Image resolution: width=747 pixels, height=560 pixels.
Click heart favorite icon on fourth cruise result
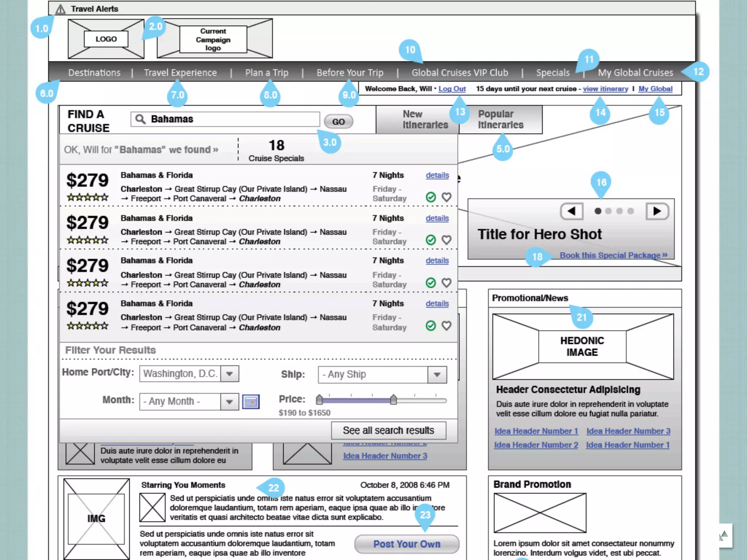(446, 326)
